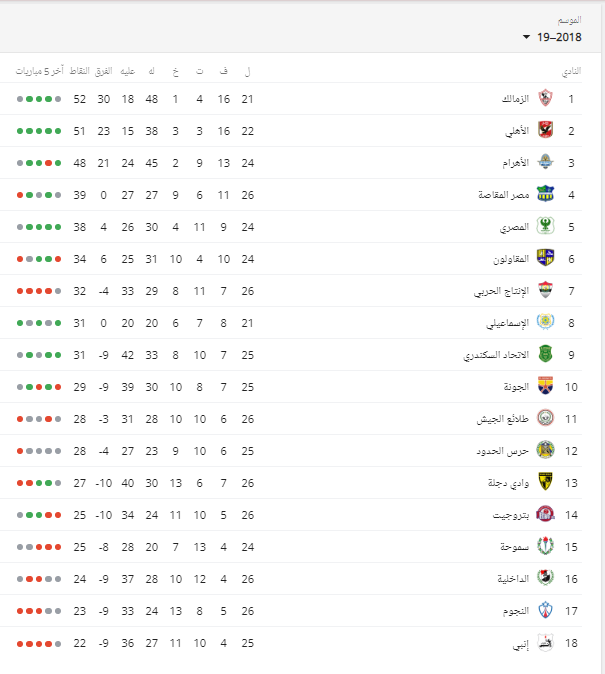Click Zamalek's last five matches result dots
This screenshot has height=674, width=605.
tap(39, 99)
